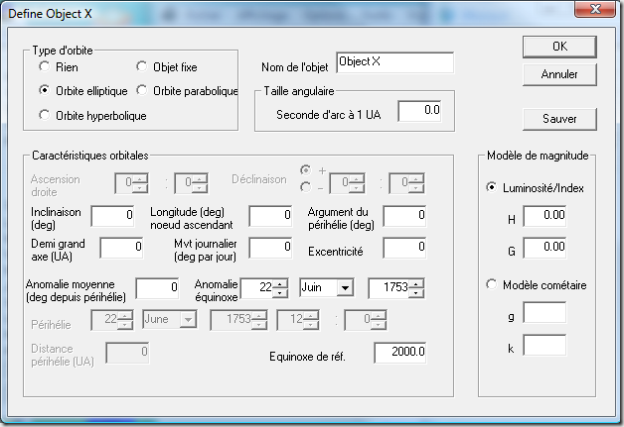624x427 pixels.
Task: Switch to Modèle cométaire magnitude model
Action: 490,285
